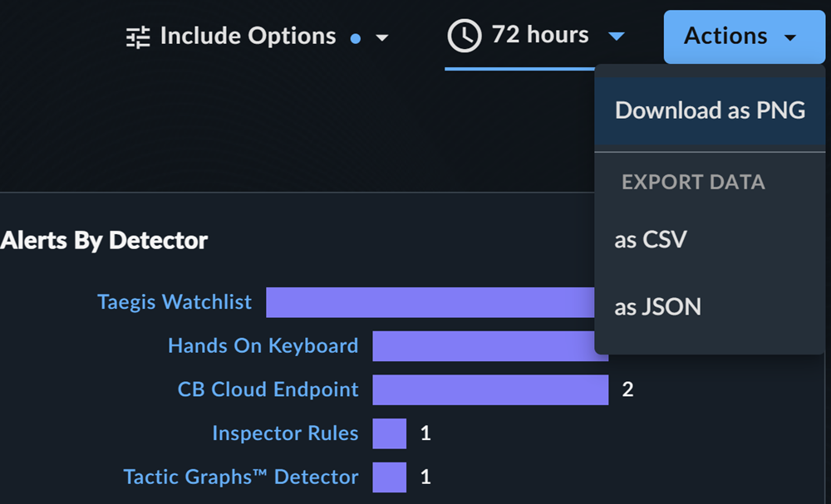Select Download as PNG menu item
The width and height of the screenshot is (831, 504).
(710, 110)
